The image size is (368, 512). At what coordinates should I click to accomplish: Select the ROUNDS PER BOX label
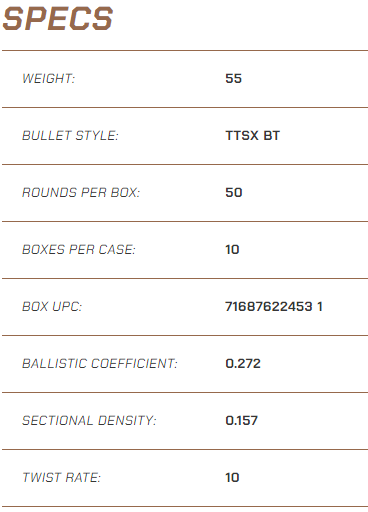click(x=81, y=193)
